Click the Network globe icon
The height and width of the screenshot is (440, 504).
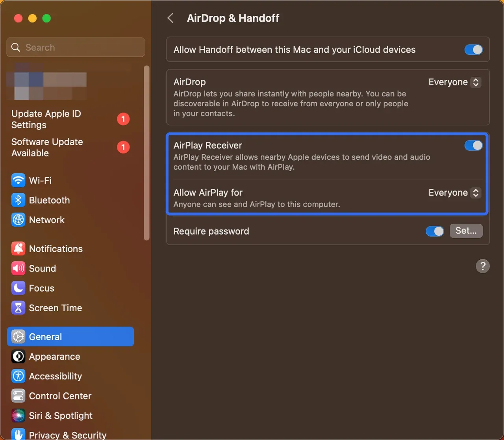[x=18, y=220]
